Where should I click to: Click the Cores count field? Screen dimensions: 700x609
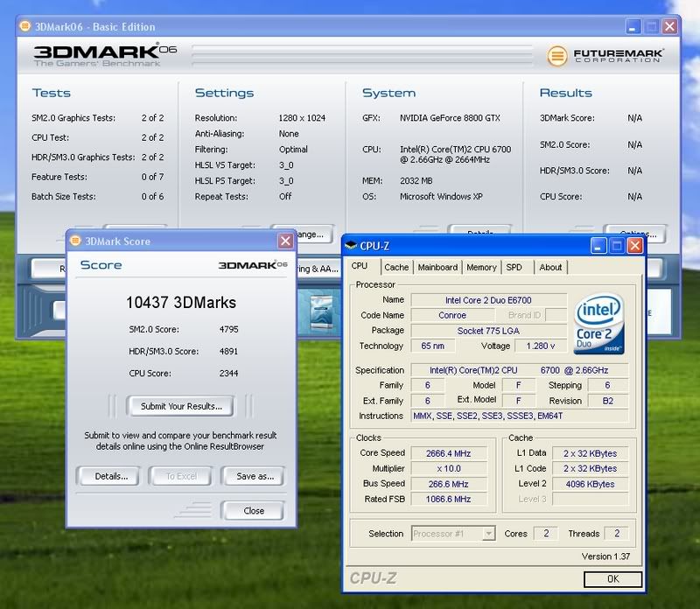[x=546, y=534]
